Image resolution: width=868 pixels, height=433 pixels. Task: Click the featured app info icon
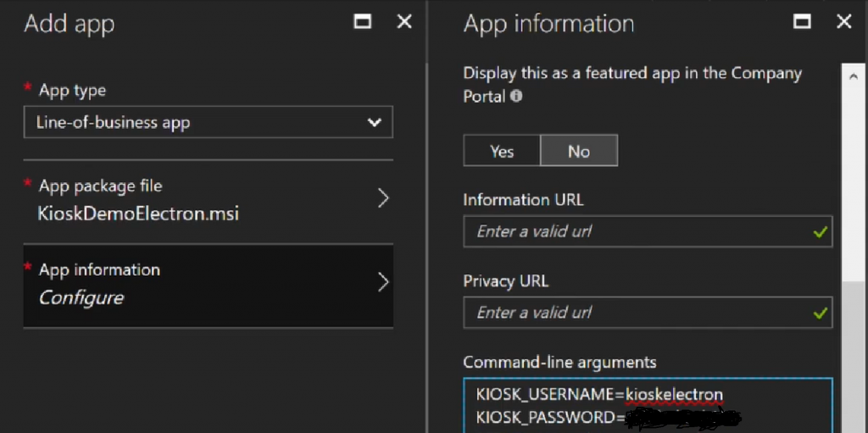point(516,97)
